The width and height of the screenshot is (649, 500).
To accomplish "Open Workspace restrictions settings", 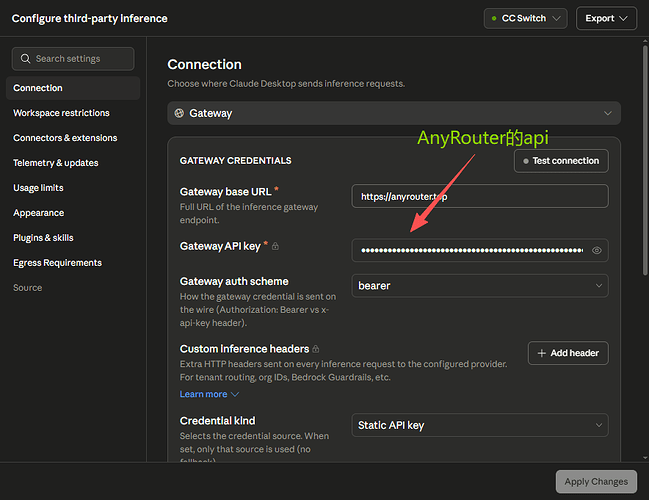I will 61,113.
